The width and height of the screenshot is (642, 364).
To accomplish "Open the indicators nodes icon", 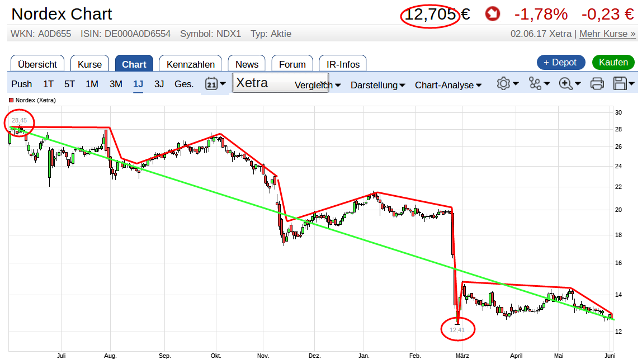I will (x=535, y=83).
